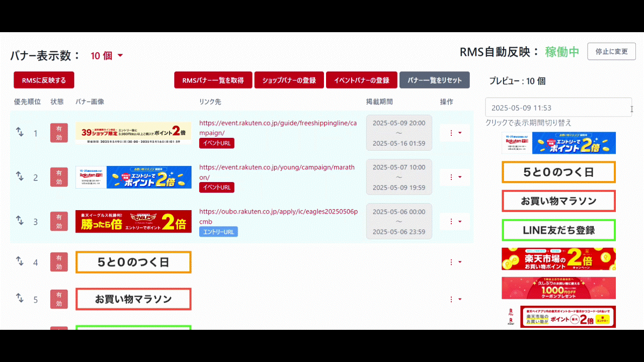Click the リンク先 column header
This screenshot has height=362, width=644.
coord(210,102)
